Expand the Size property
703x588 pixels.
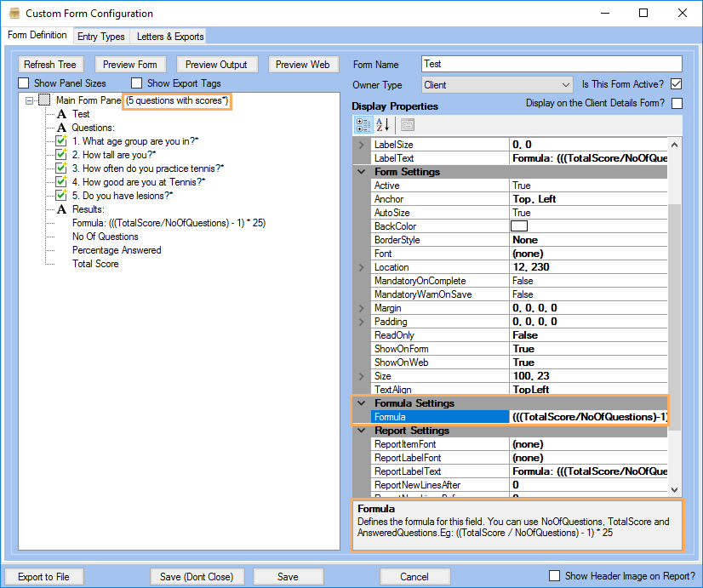point(362,376)
